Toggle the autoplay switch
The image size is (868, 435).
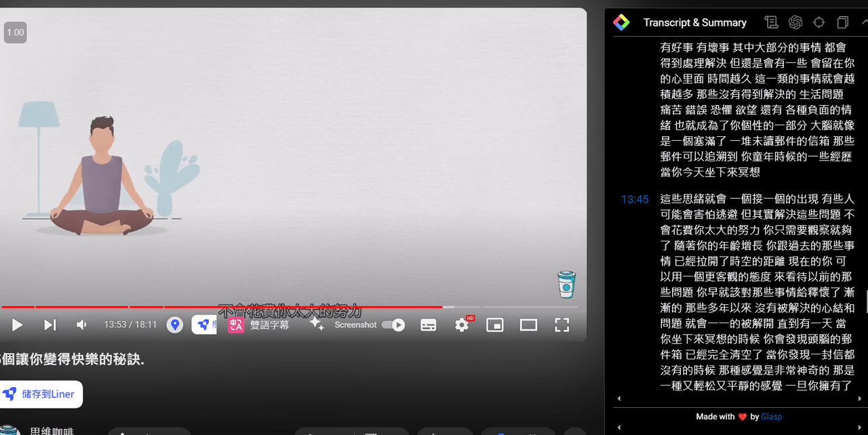(x=393, y=325)
